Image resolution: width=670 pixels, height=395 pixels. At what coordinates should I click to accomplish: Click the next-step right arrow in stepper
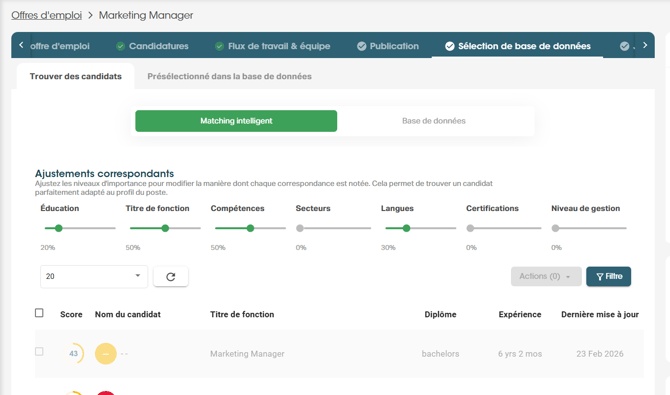tap(645, 45)
